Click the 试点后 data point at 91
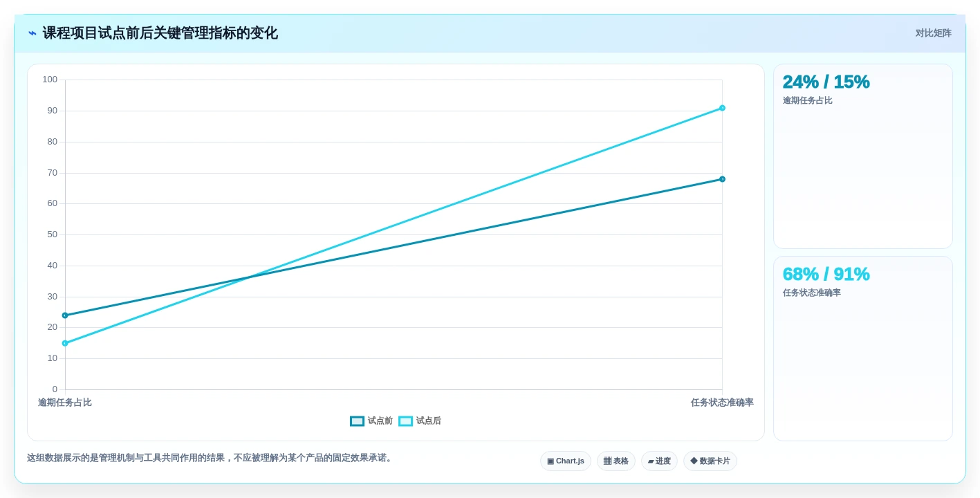Viewport: 980px width, 498px height. [x=722, y=108]
